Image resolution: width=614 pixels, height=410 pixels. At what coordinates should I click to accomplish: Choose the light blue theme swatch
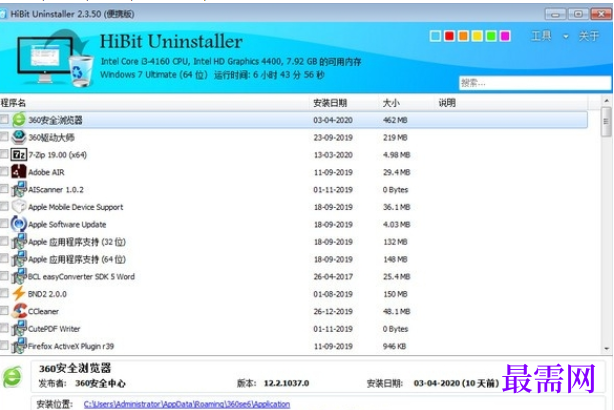tap(435, 36)
